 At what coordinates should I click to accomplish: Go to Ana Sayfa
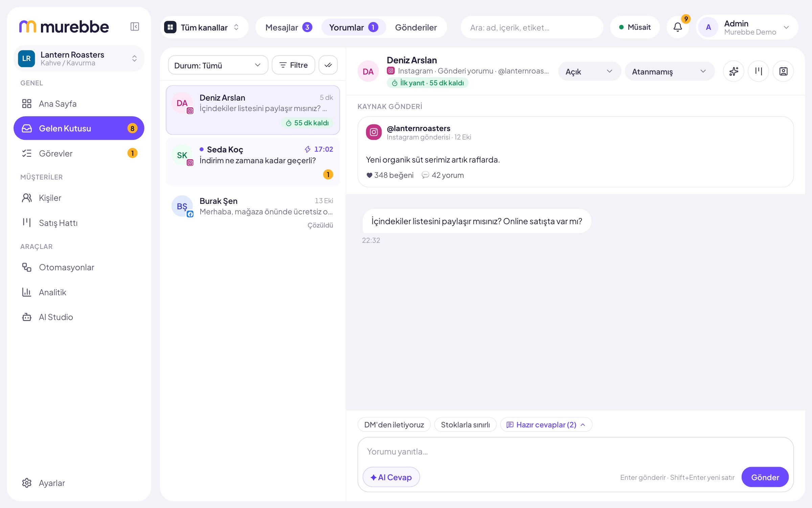tap(79, 104)
